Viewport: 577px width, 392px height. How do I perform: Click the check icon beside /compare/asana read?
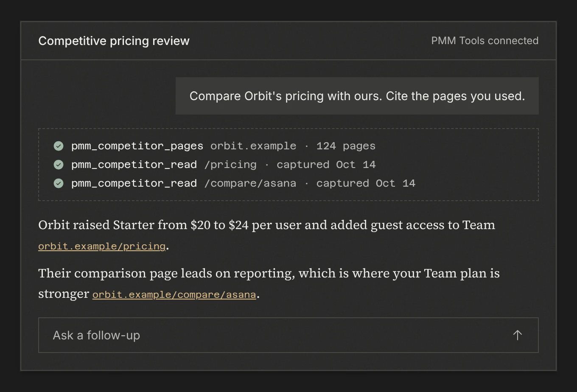tap(59, 183)
